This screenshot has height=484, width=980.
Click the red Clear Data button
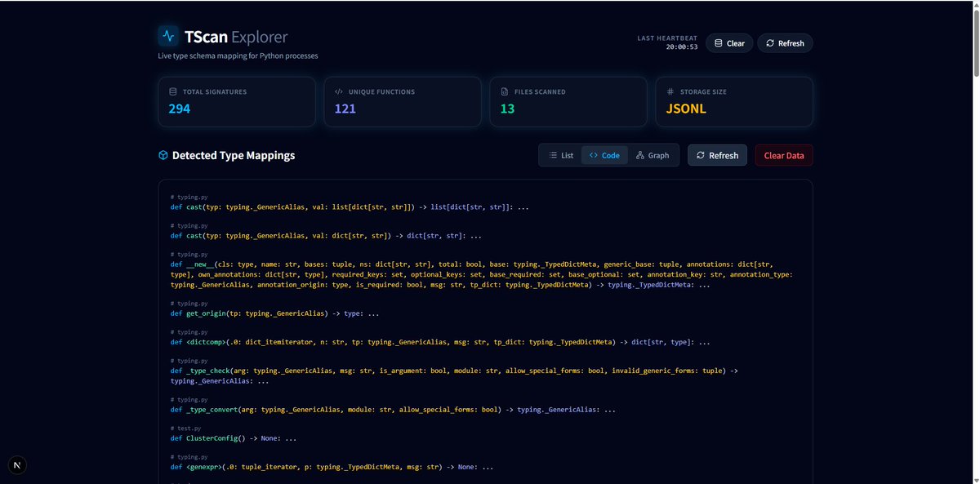[784, 155]
